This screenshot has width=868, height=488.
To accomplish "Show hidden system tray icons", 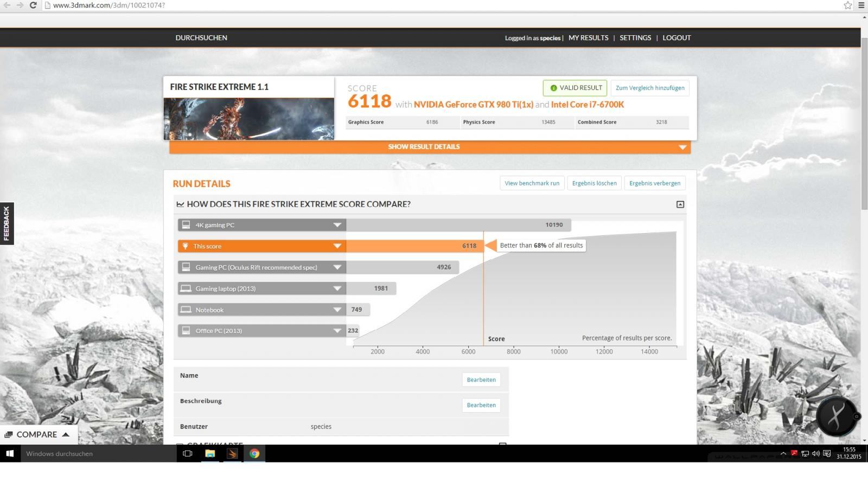I will [x=783, y=453].
